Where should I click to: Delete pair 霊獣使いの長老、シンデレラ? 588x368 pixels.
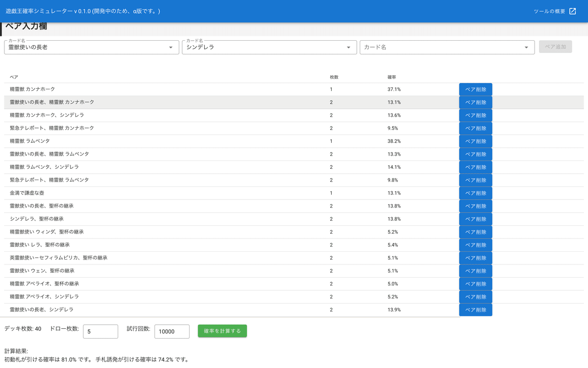475,310
